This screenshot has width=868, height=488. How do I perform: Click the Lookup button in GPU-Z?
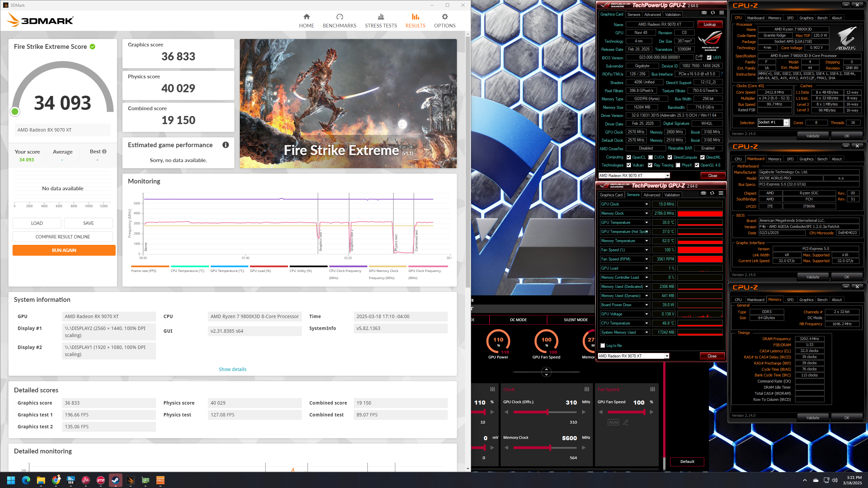tap(710, 24)
